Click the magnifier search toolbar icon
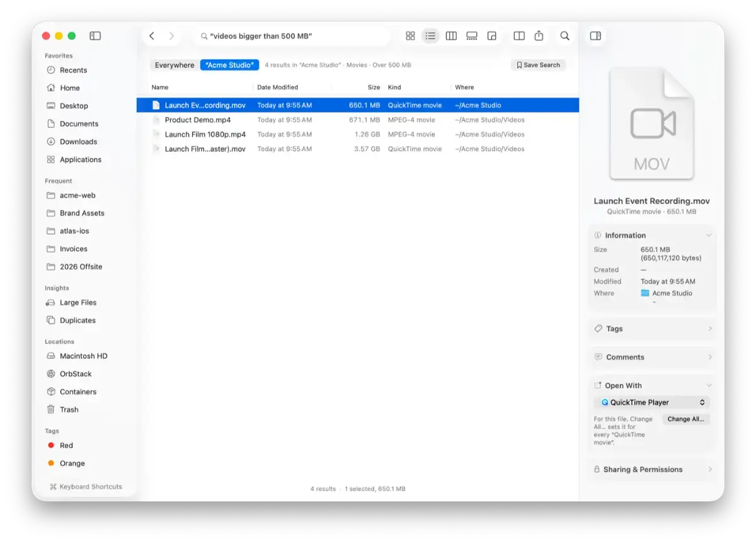The width and height of the screenshot is (756, 543). pyautogui.click(x=565, y=36)
